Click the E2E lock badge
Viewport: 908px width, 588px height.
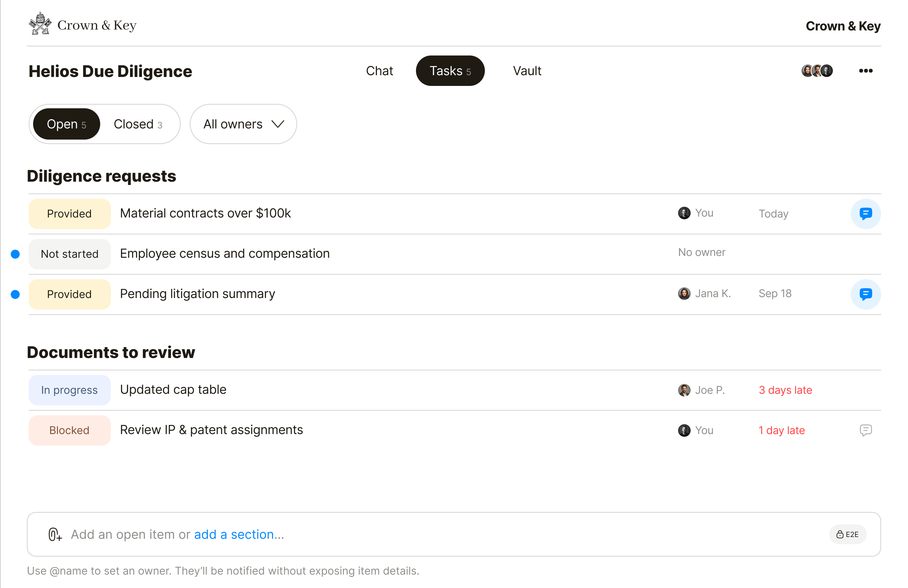tap(847, 534)
